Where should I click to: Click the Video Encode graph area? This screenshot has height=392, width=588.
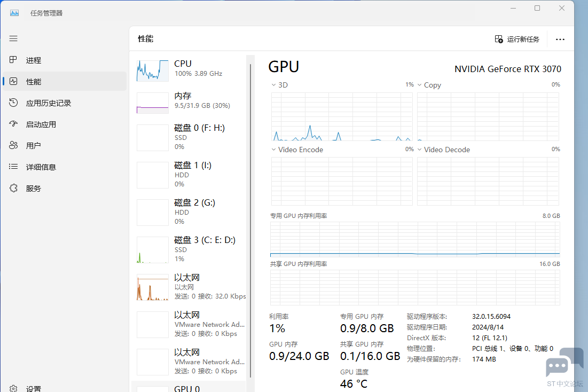coord(342,181)
